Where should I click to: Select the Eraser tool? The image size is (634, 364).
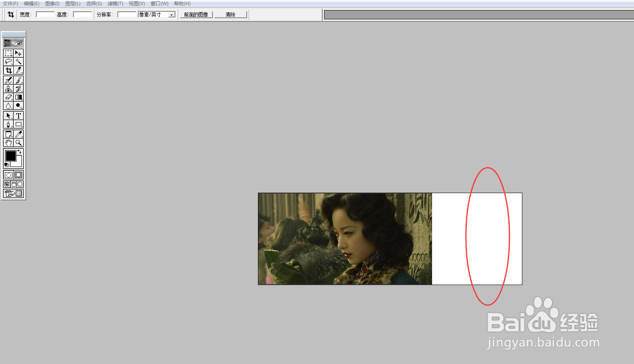[8, 97]
